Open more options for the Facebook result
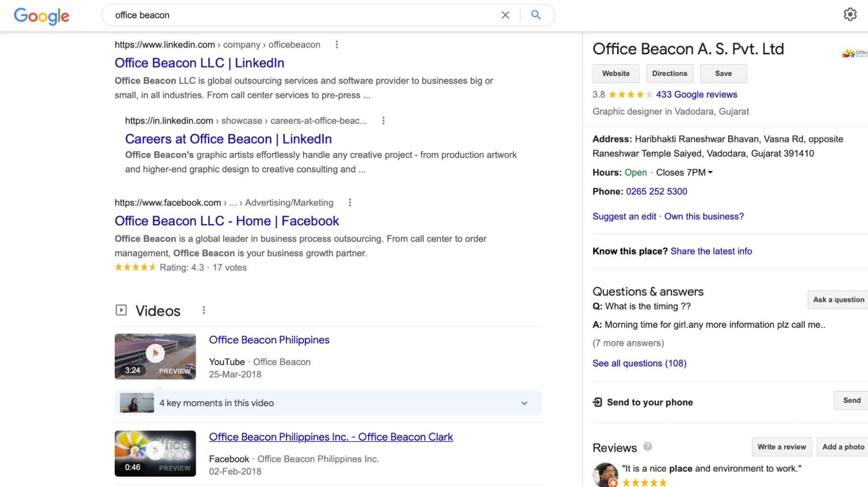The width and height of the screenshot is (868, 487). 350,203
